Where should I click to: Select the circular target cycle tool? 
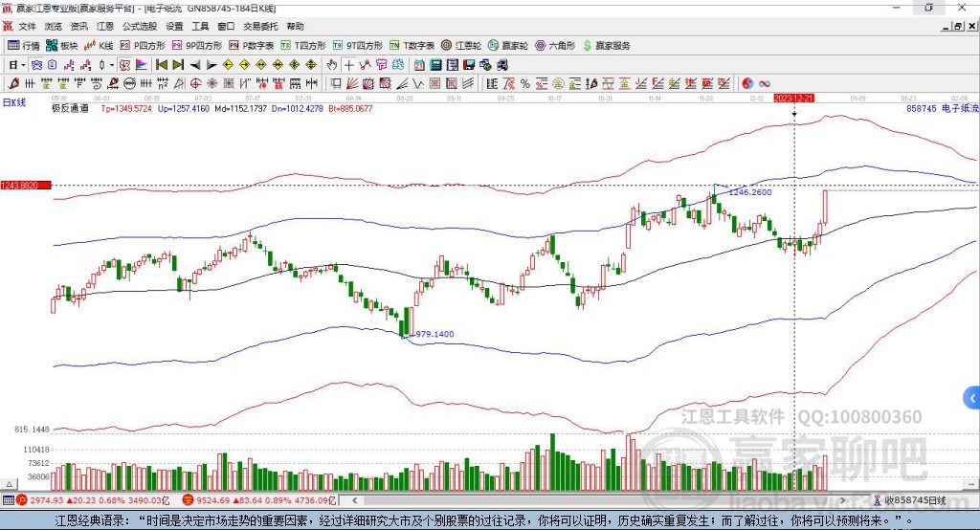[x=195, y=84]
